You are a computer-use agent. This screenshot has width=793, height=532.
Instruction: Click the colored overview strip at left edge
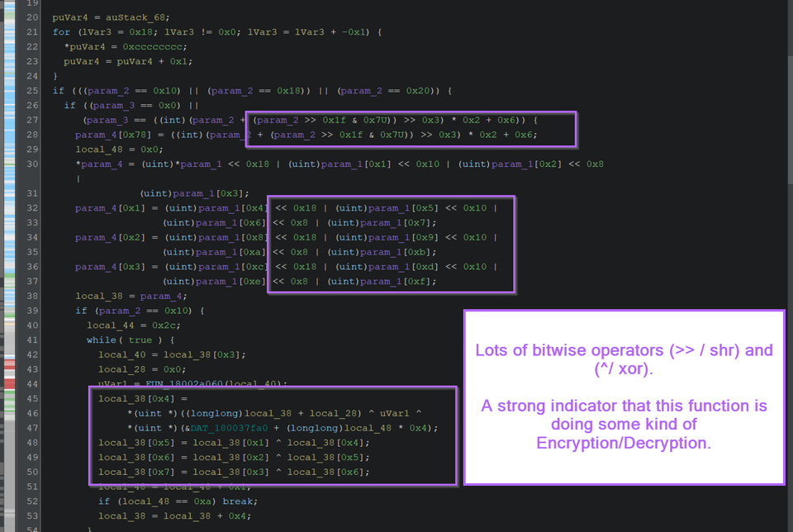pyautogui.click(x=10, y=266)
